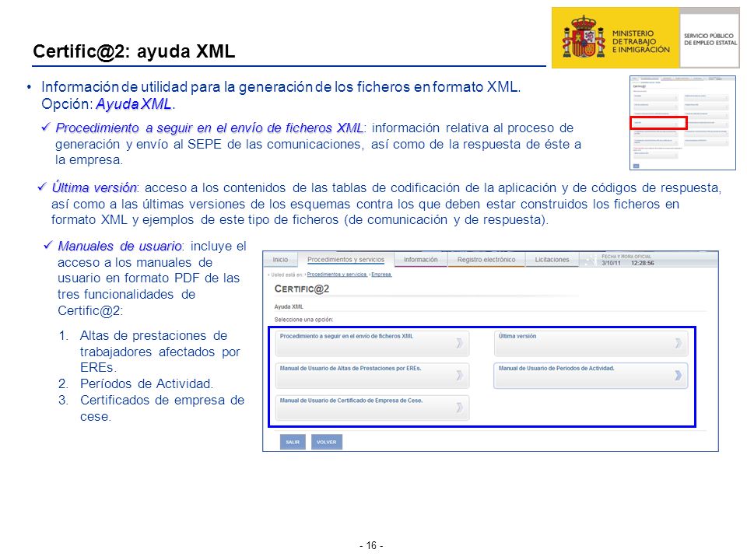Click the SALIR button
The width and height of the screenshot is (747, 560).
293,442
